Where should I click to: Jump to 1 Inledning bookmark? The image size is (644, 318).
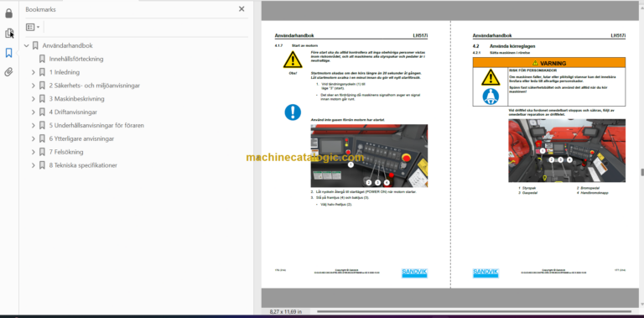pyautogui.click(x=65, y=72)
